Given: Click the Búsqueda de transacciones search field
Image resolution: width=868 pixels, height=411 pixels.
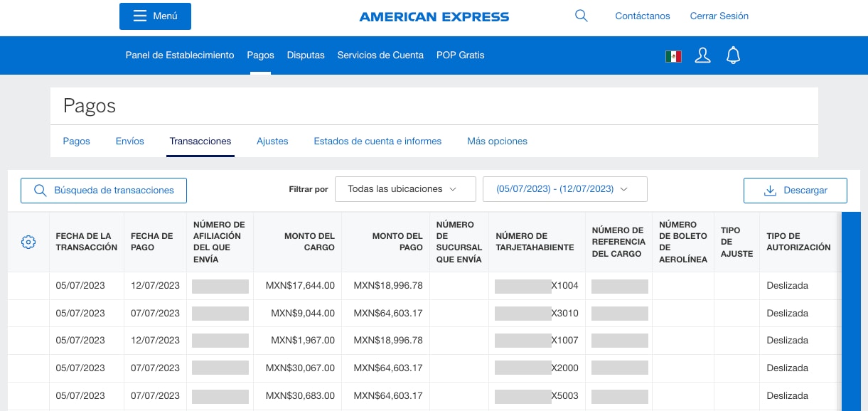Looking at the screenshot, I should click(x=103, y=190).
